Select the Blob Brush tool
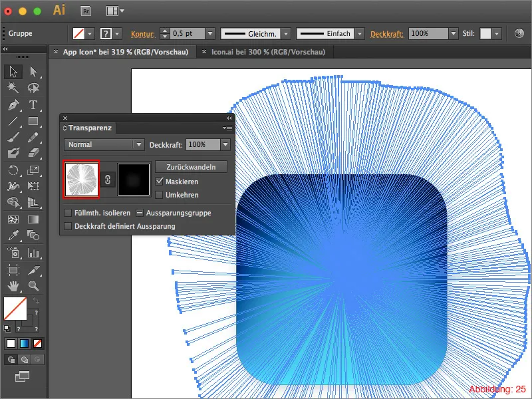Image resolution: width=532 pixels, height=399 pixels. coord(13,153)
